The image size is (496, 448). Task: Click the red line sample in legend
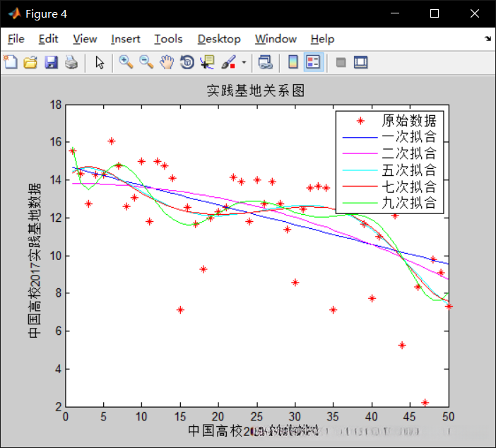coord(360,187)
